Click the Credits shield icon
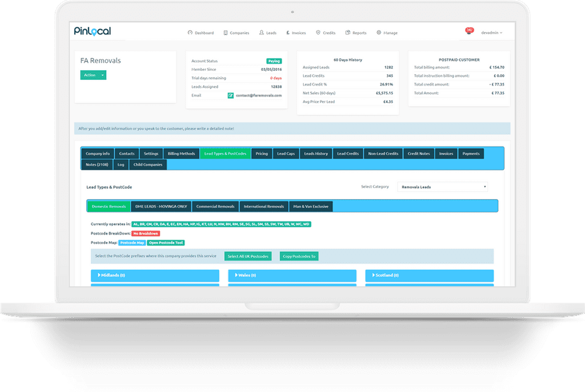585x392 pixels. [x=318, y=33]
